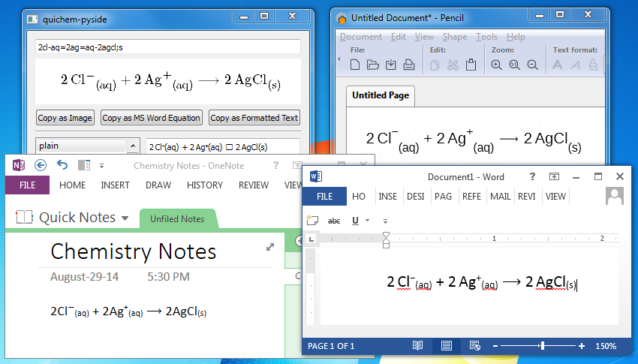
Task: Open the Tools menu in Pencil
Action: click(486, 37)
